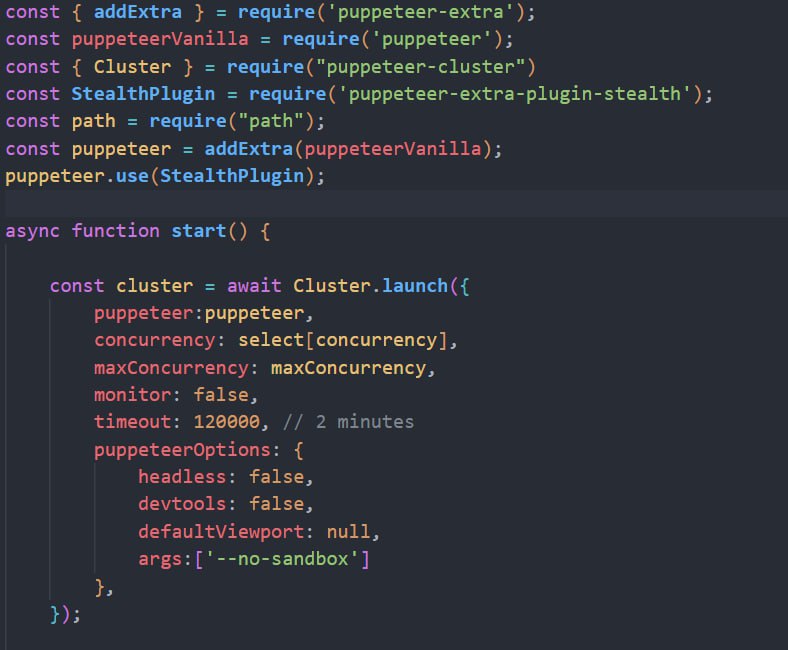Click the use method in puppeteer.use

(133, 176)
